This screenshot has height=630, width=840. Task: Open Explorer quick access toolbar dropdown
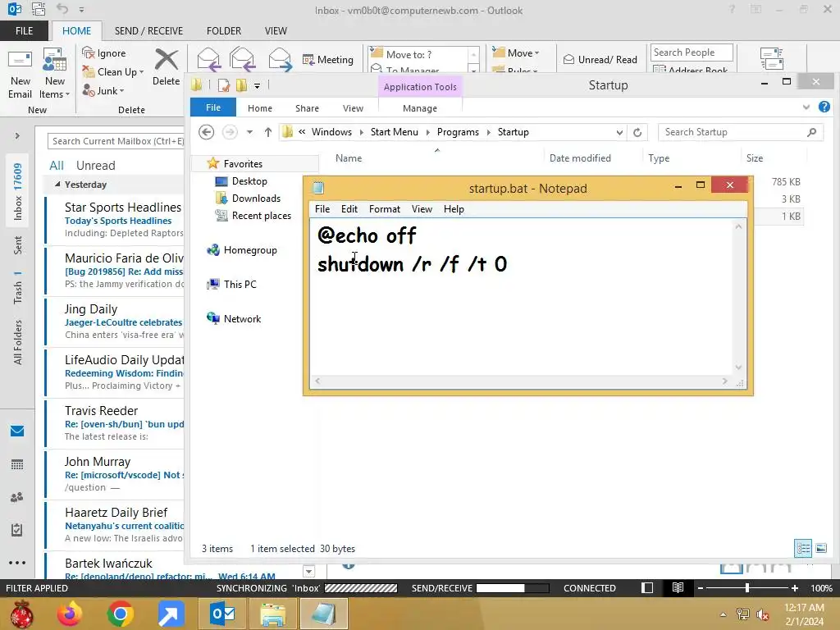pyautogui.click(x=257, y=85)
